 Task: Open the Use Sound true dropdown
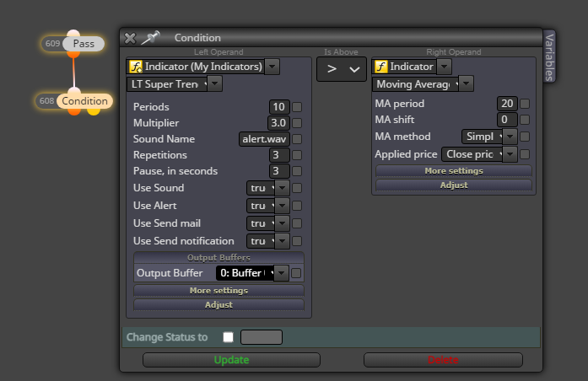[282, 188]
